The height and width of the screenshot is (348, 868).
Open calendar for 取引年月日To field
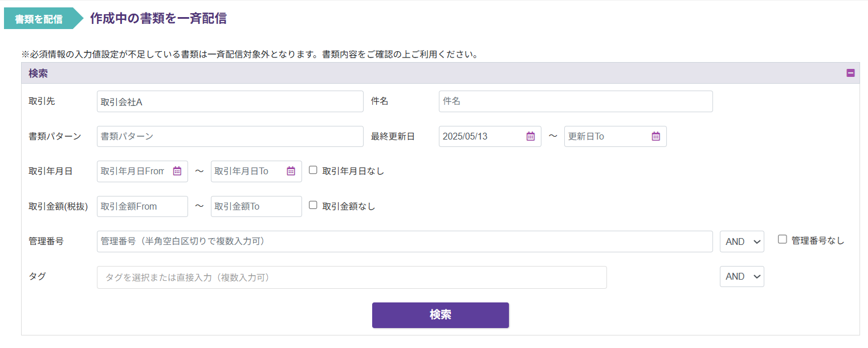pyautogui.click(x=291, y=171)
